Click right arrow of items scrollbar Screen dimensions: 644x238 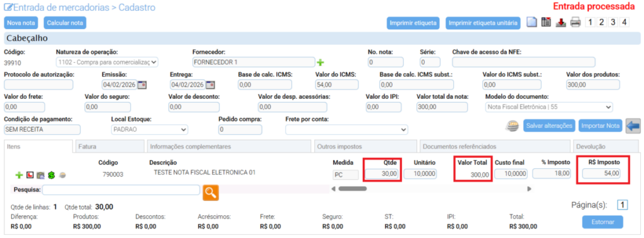pos(530,189)
